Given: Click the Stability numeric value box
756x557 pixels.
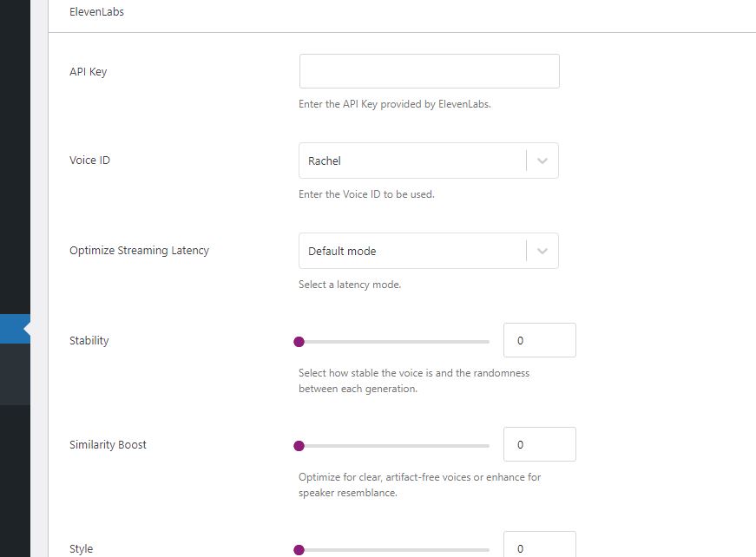Looking at the screenshot, I should pyautogui.click(x=540, y=340).
